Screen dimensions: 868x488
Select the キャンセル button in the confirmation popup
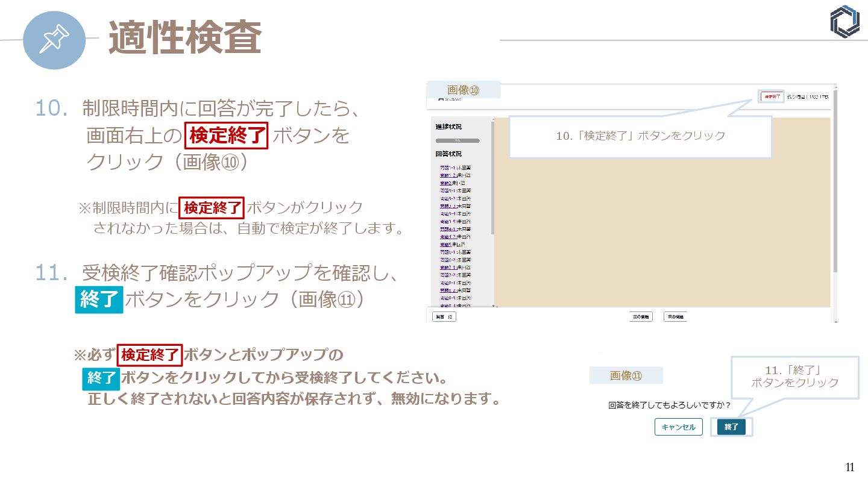click(679, 427)
